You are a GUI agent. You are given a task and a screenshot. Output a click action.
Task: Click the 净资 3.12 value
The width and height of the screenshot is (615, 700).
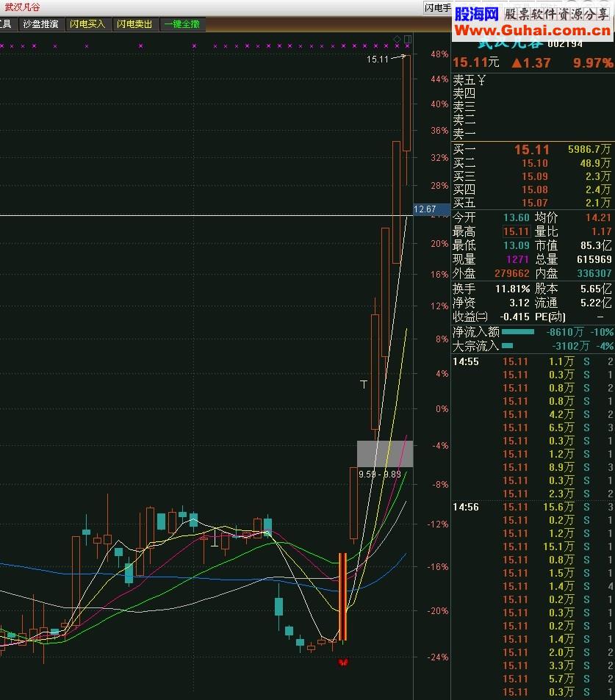point(519,303)
